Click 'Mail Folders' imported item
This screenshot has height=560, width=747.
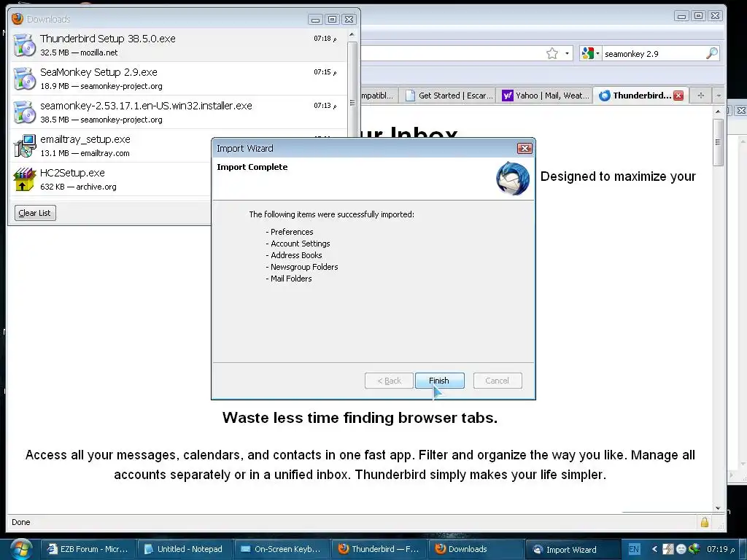click(x=291, y=279)
